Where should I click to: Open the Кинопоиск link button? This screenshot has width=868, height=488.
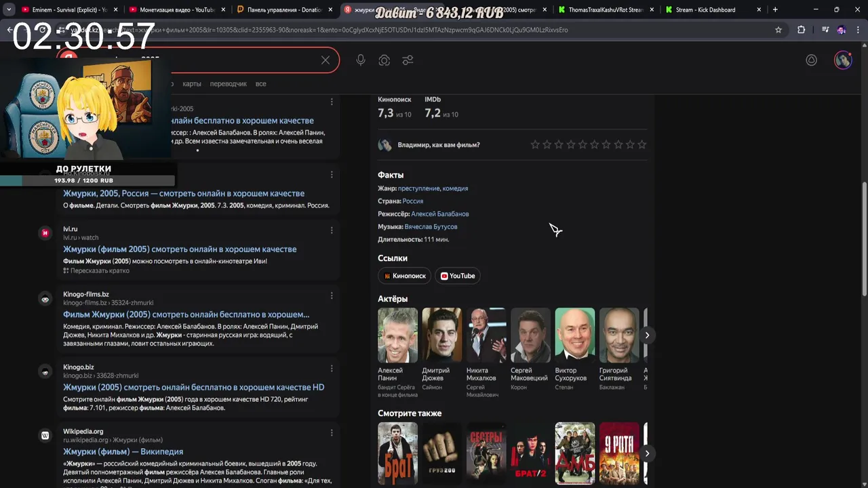point(405,276)
